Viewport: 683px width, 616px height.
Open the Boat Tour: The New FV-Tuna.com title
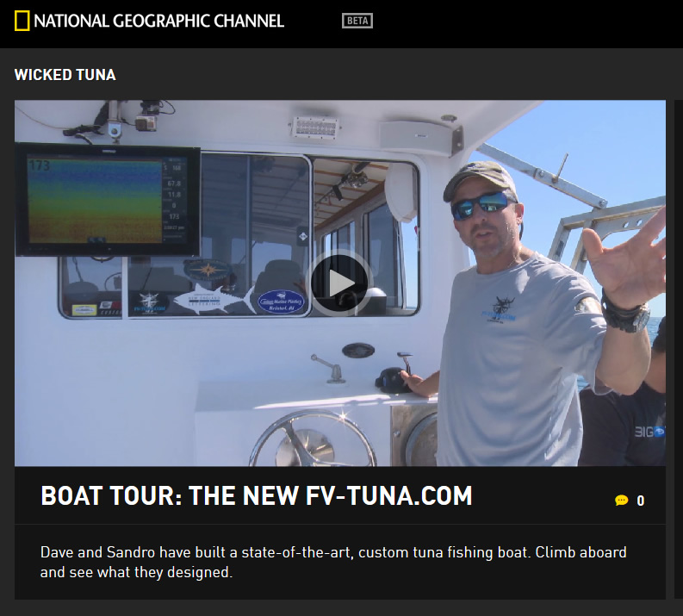tap(256, 495)
